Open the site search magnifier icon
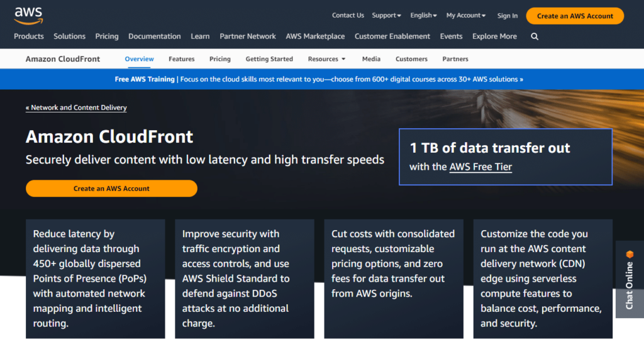This screenshot has width=644, height=352. (x=535, y=36)
